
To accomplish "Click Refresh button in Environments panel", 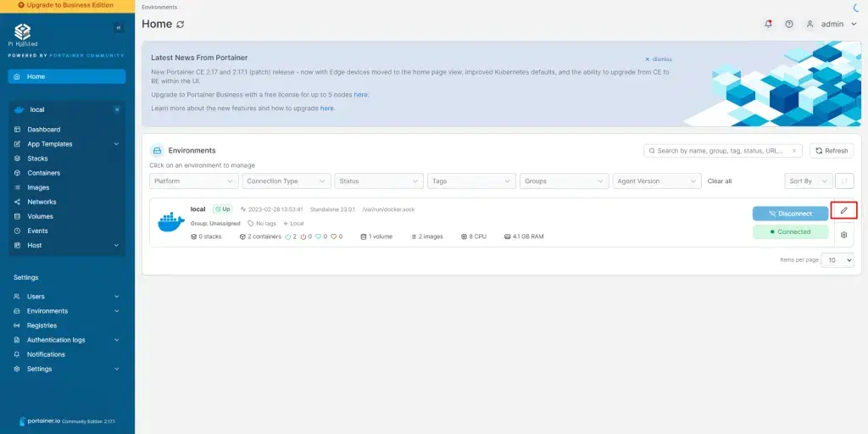I will [x=832, y=151].
